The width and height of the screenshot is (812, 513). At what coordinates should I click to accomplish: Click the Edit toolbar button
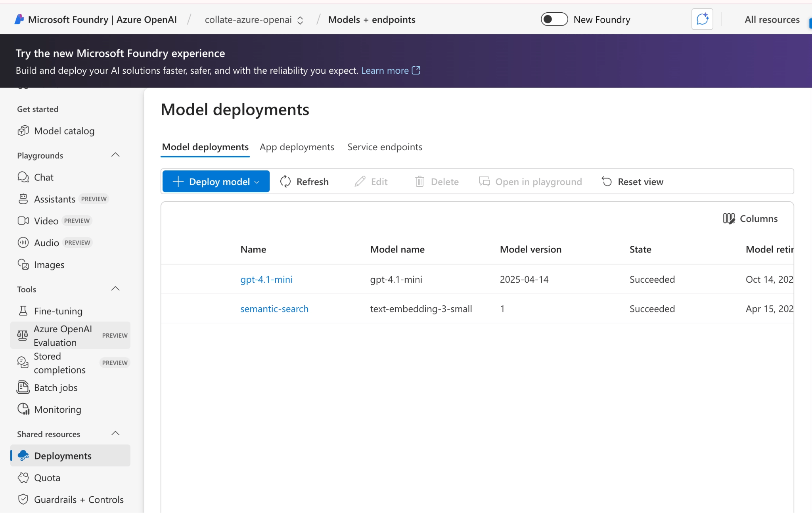click(x=371, y=182)
